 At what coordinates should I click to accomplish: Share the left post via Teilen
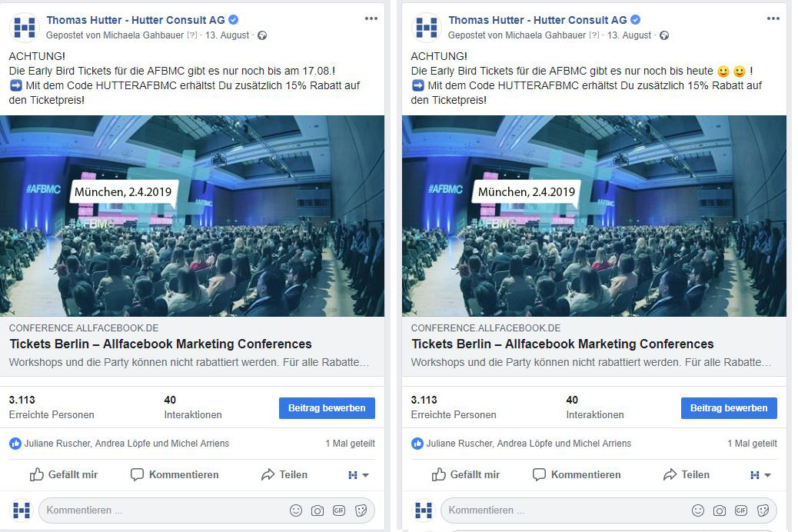[x=284, y=475]
